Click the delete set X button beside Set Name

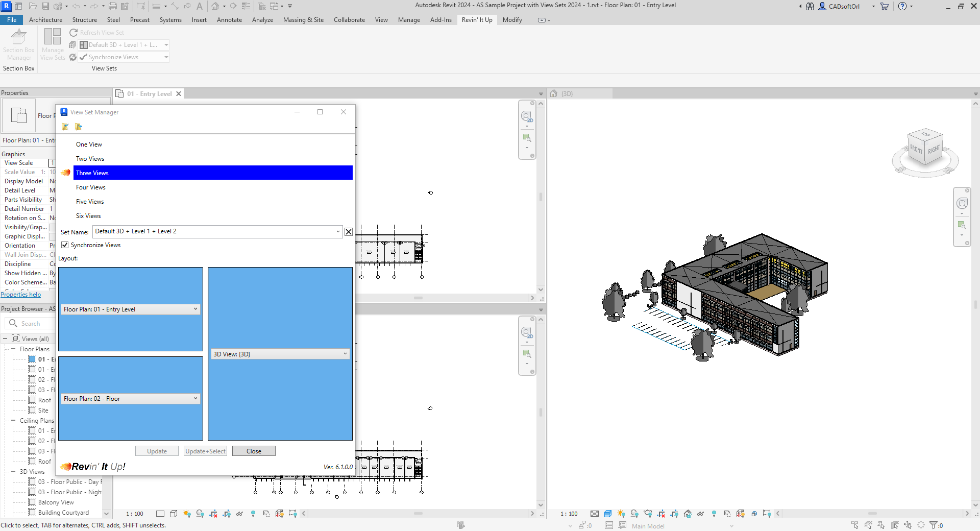tap(348, 232)
